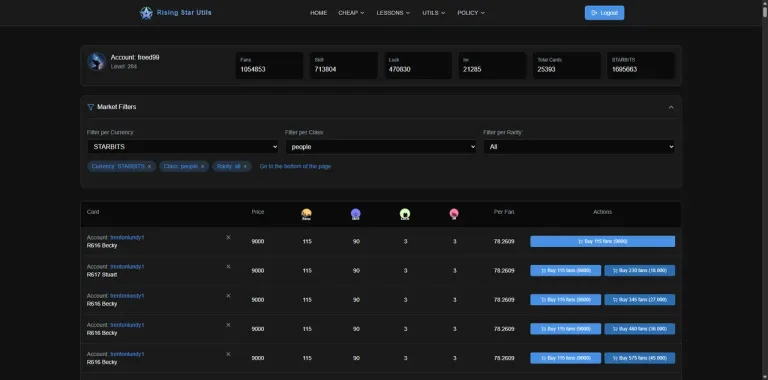Collapse the Market Filters panel chevron
The image size is (768, 380).
click(671, 107)
